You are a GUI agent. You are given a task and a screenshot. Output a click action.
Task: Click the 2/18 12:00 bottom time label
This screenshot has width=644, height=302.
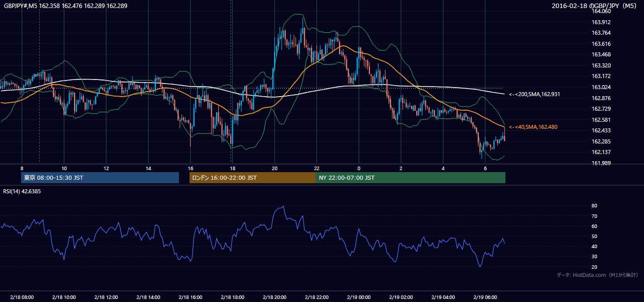(x=106, y=297)
